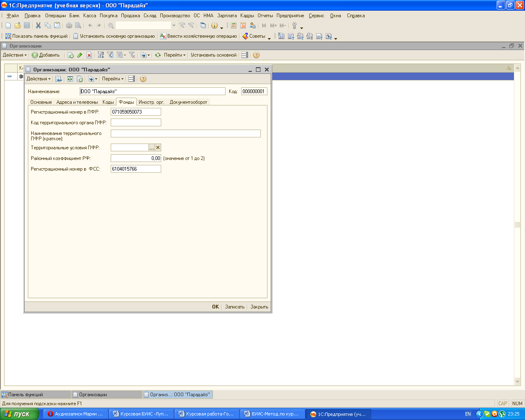Screen dimensions: 525x420
Task: Open Территориальные условия ПФР selection button
Action: [x=152, y=148]
